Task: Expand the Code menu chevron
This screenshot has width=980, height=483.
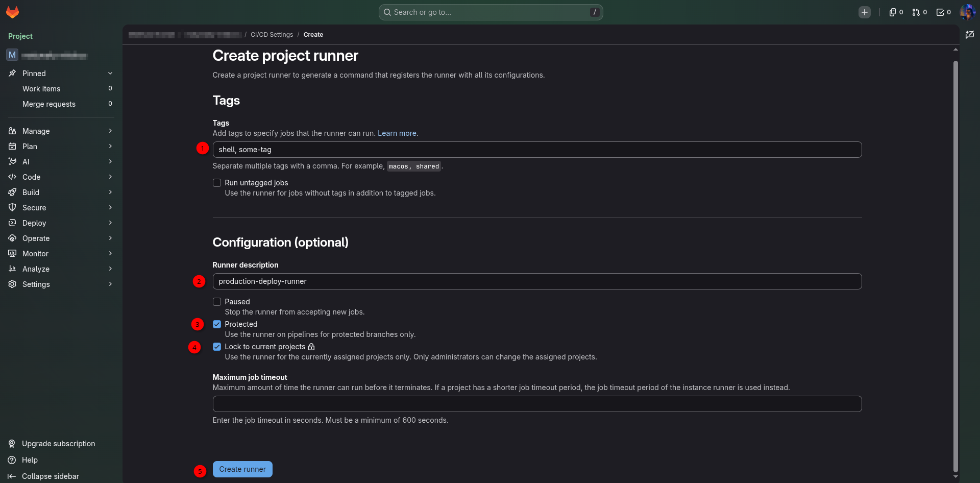Action: point(110,177)
